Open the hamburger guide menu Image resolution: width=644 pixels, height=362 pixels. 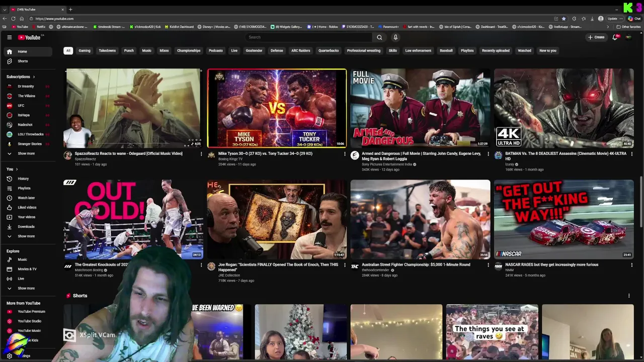pos(9,37)
